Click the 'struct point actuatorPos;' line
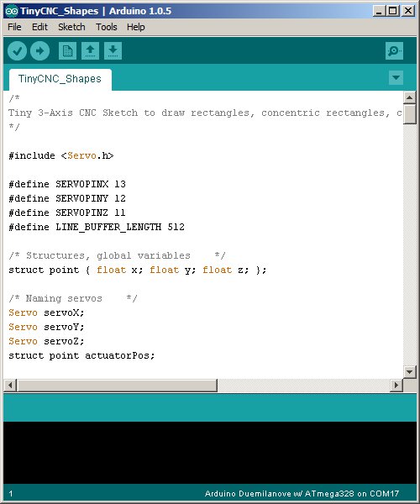 coord(81,355)
